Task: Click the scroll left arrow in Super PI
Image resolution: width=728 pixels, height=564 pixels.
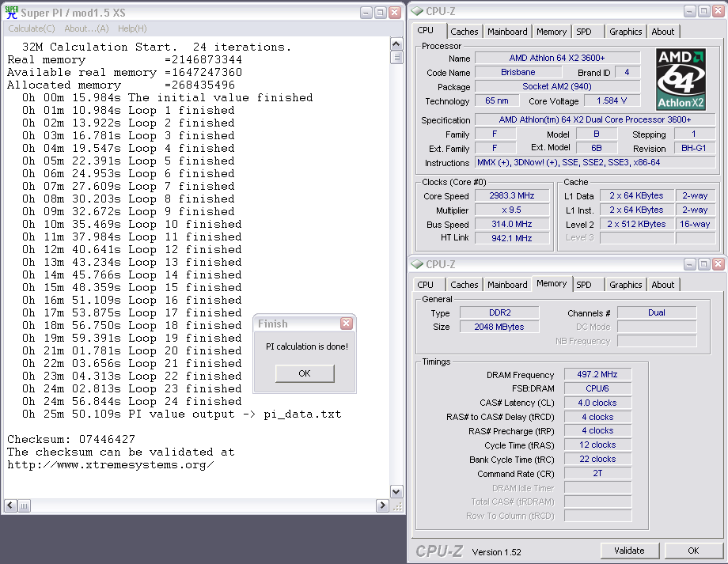Action: tap(10, 505)
